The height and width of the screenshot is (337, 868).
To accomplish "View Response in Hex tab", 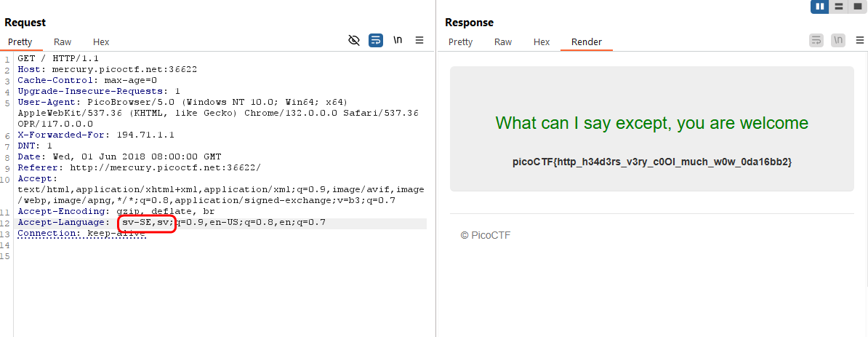I will [x=542, y=42].
